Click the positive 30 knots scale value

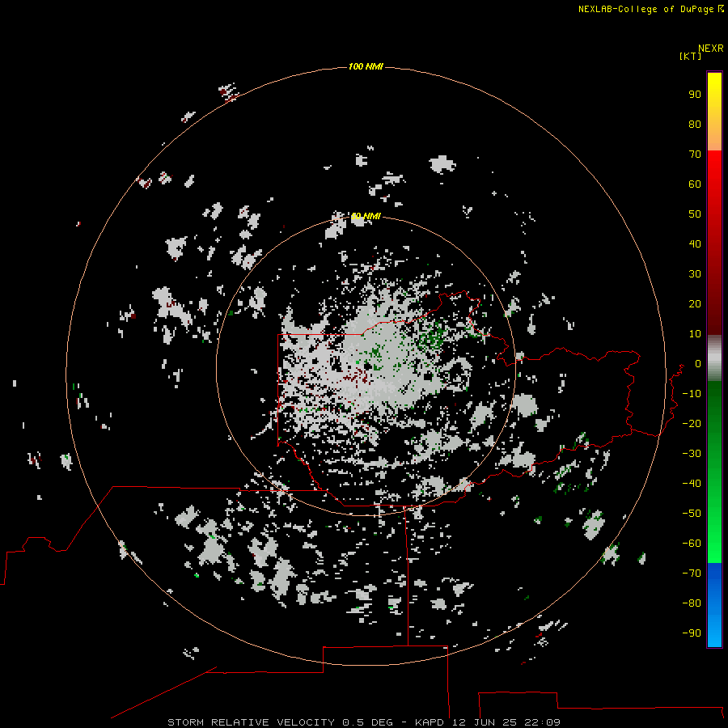click(695, 274)
